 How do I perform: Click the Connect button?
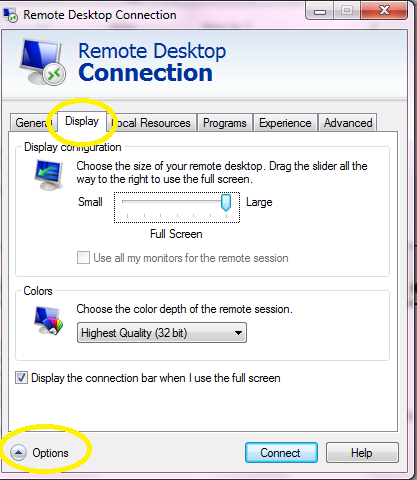[281, 453]
